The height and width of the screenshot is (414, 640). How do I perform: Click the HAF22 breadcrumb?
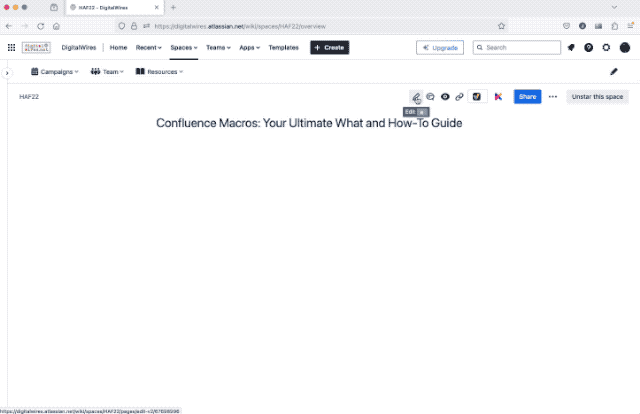click(x=29, y=97)
